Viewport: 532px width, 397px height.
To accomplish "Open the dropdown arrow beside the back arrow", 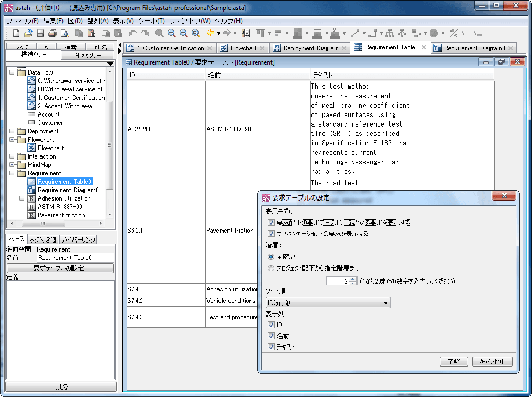I will pyautogui.click(x=218, y=33).
